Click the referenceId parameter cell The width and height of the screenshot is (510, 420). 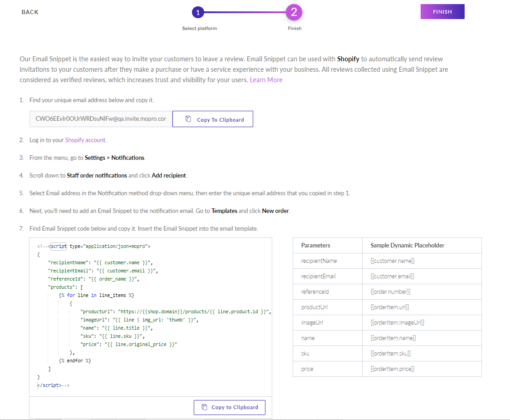tap(328, 292)
